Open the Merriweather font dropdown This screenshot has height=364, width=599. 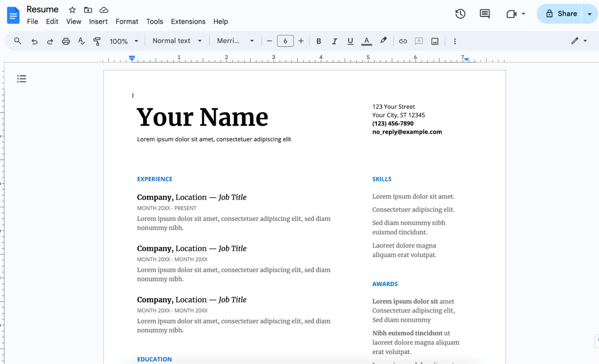tap(236, 41)
